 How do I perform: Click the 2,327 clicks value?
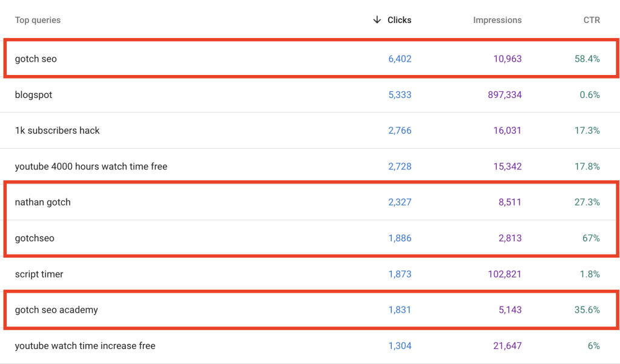tap(400, 202)
